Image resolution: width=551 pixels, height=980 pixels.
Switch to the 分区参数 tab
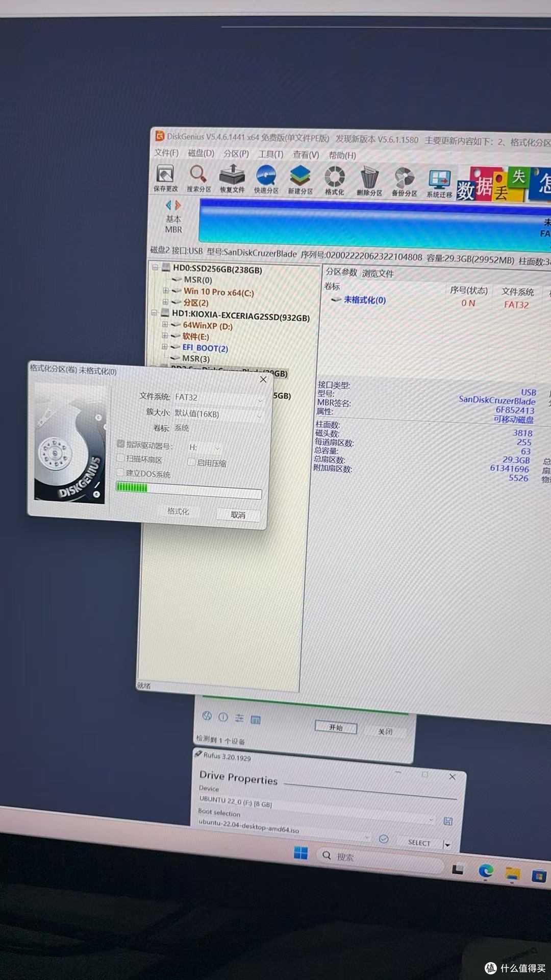pyautogui.click(x=341, y=272)
